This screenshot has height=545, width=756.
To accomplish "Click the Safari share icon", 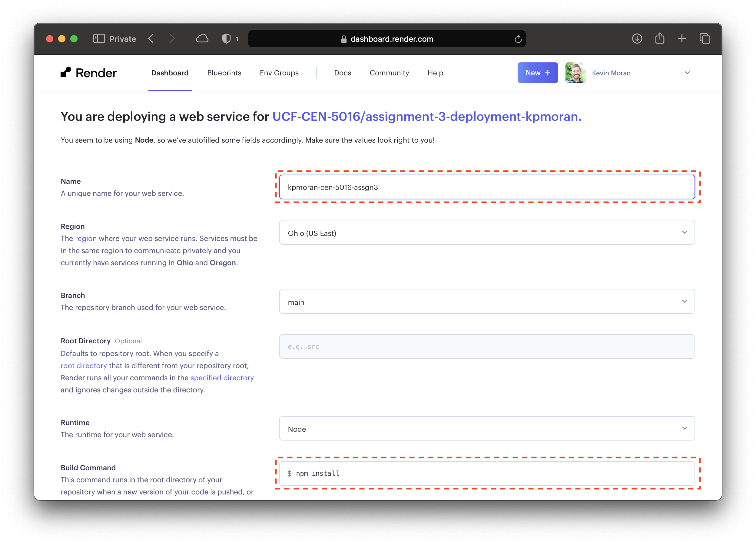I will coord(660,38).
